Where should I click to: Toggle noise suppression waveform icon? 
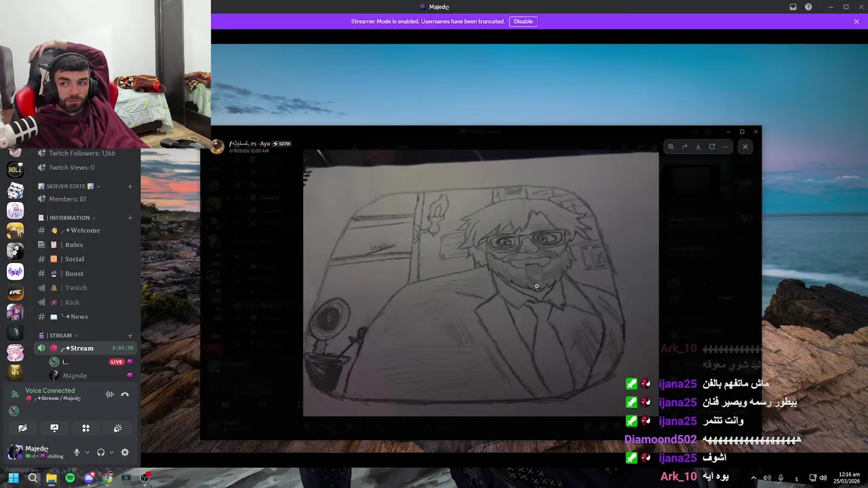click(109, 394)
